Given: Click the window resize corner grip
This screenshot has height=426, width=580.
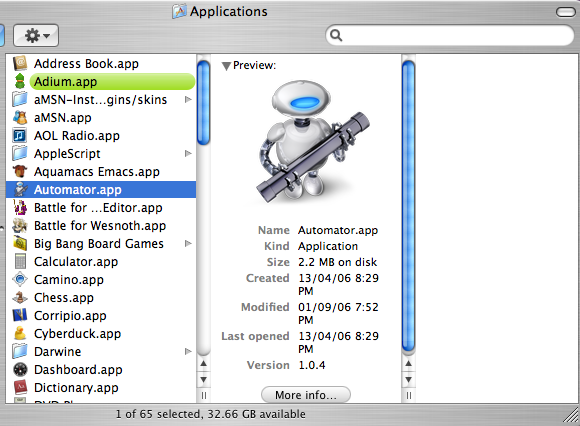Looking at the screenshot, I should click(571, 415).
